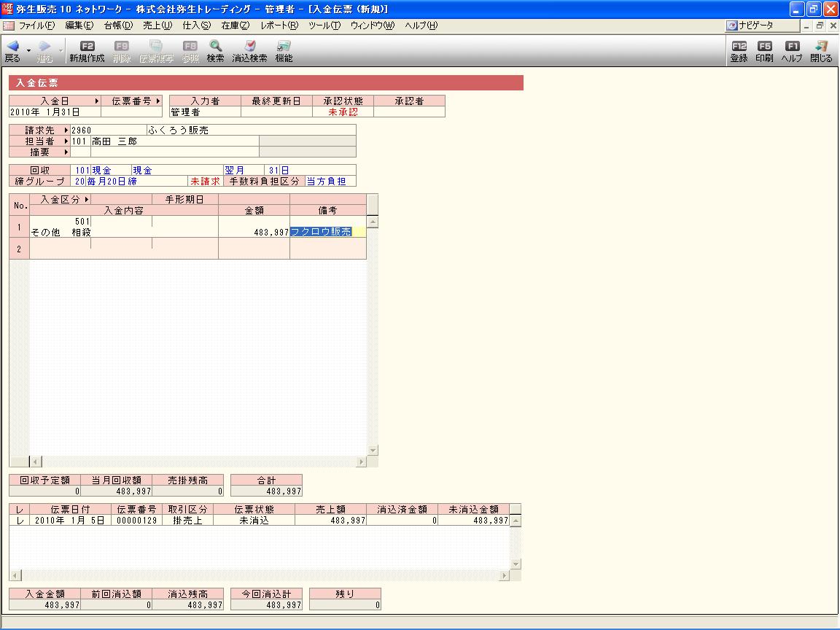
Task: Select row 2 of the payment grid
Action: (19, 249)
